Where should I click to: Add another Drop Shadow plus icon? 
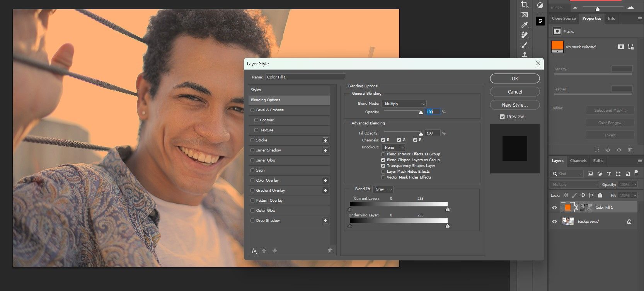coord(325,221)
